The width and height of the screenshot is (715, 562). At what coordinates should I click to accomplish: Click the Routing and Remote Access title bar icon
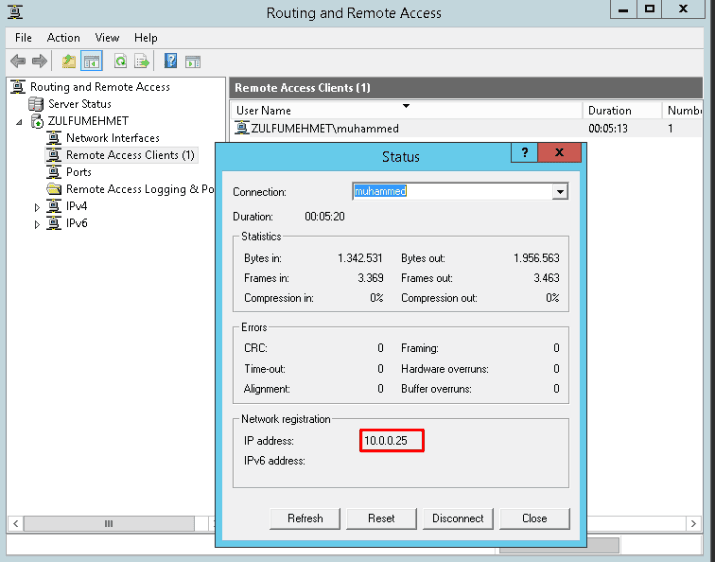point(15,12)
